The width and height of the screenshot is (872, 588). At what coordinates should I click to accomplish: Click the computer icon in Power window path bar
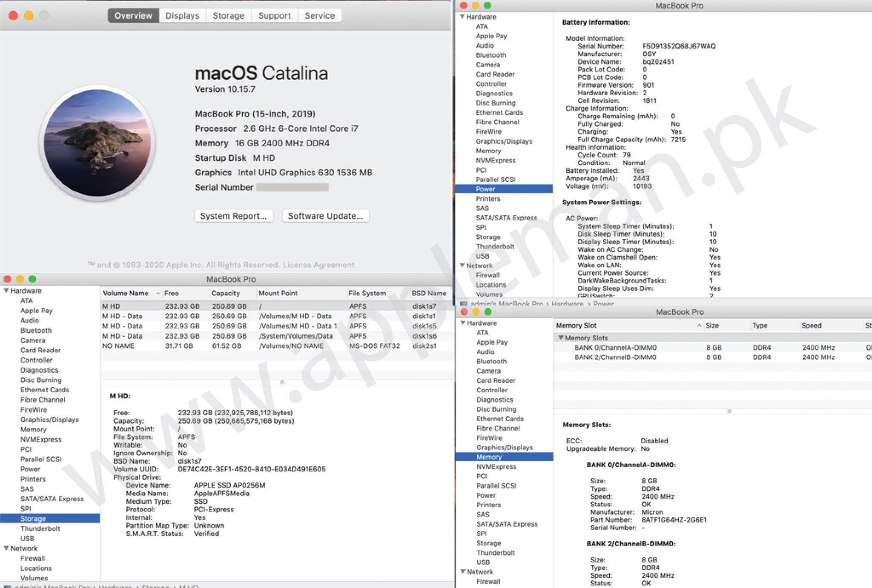point(463,304)
